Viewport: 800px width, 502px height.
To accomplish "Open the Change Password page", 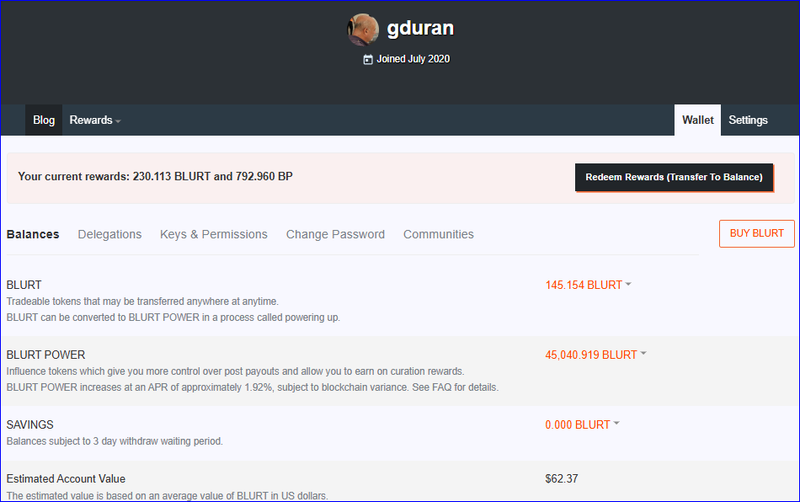I will [335, 234].
